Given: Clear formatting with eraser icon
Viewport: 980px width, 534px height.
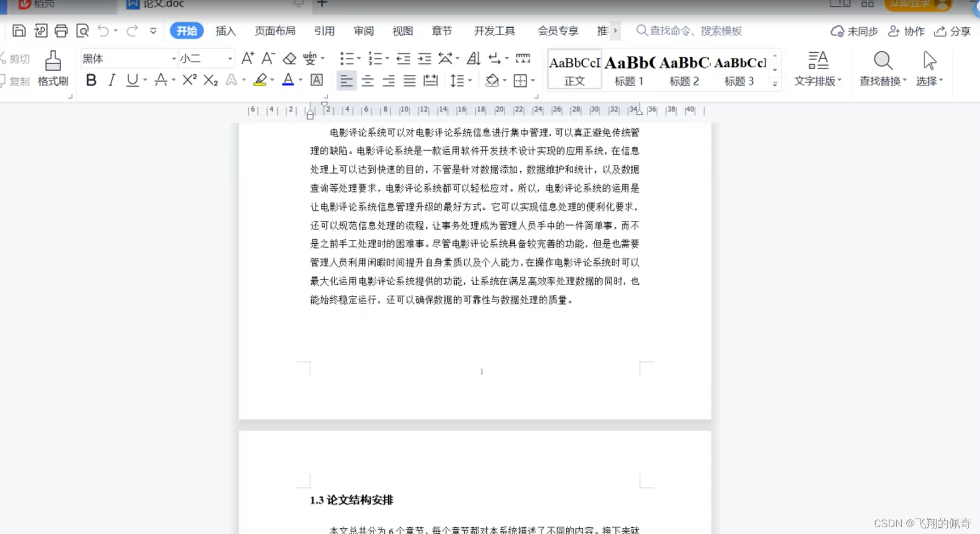Looking at the screenshot, I should (290, 58).
